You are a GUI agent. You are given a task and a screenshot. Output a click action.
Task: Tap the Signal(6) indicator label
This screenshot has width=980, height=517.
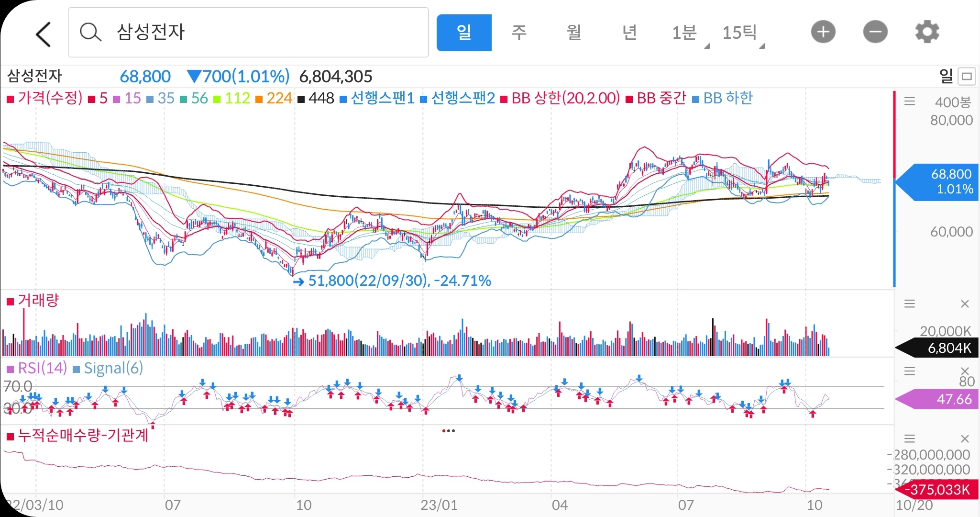click(x=108, y=368)
